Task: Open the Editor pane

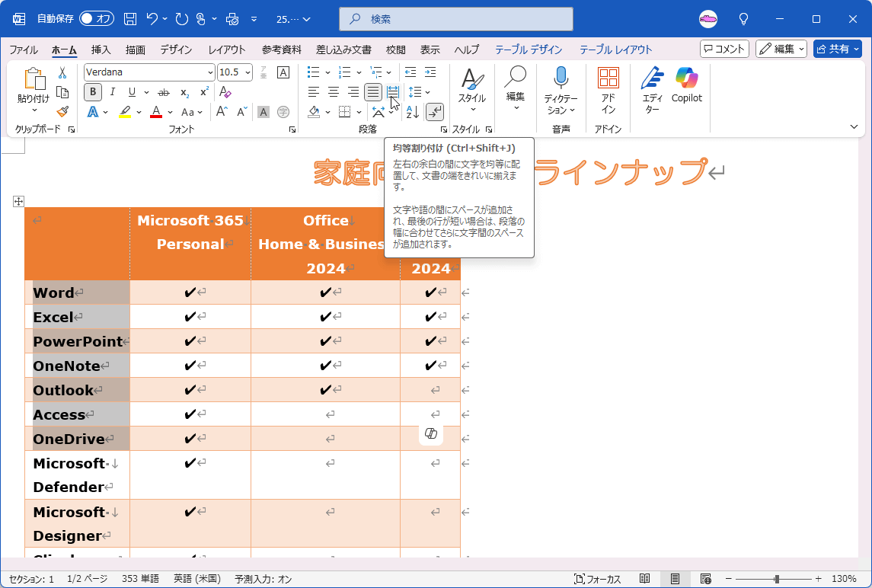Action: (652, 91)
